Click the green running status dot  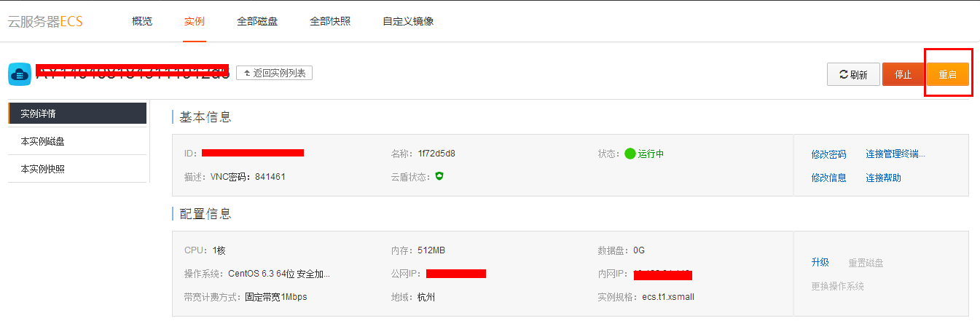(630, 154)
